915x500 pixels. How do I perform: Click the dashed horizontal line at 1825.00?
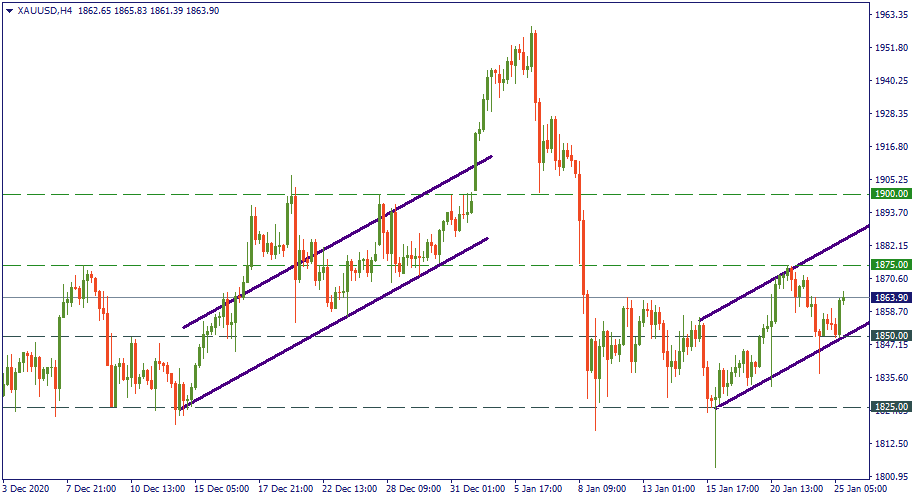click(400, 407)
